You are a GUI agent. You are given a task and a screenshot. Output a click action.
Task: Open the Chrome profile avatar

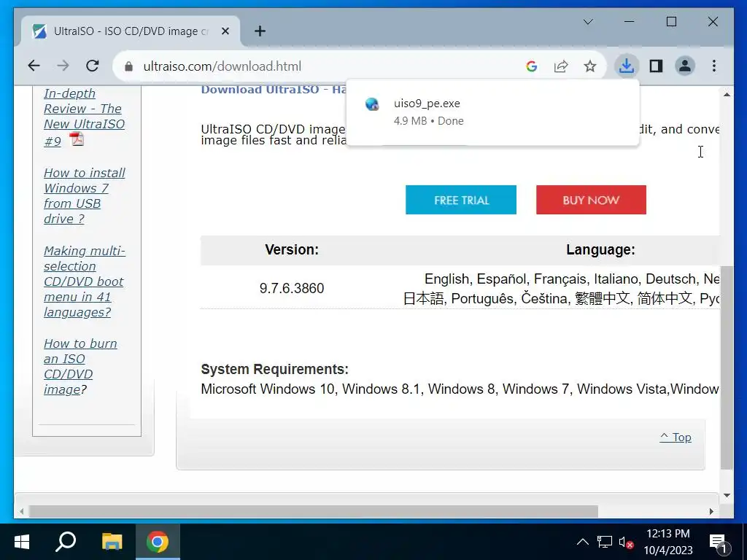point(685,66)
